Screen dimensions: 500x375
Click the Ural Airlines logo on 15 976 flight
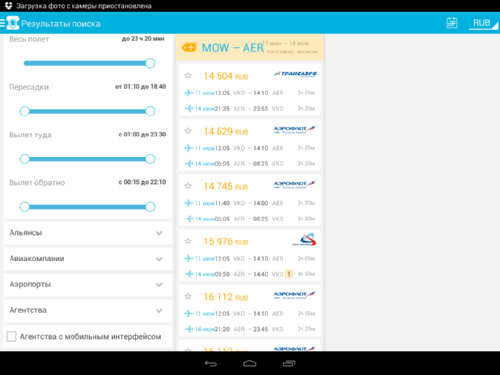[304, 239]
